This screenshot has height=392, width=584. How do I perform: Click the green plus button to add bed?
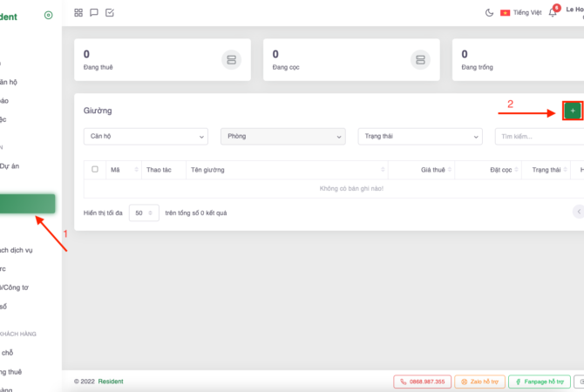click(x=573, y=111)
